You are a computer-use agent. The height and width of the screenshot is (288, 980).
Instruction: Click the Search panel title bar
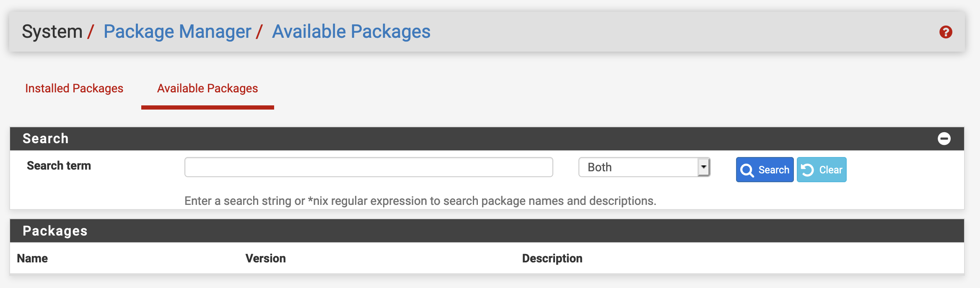461,139
